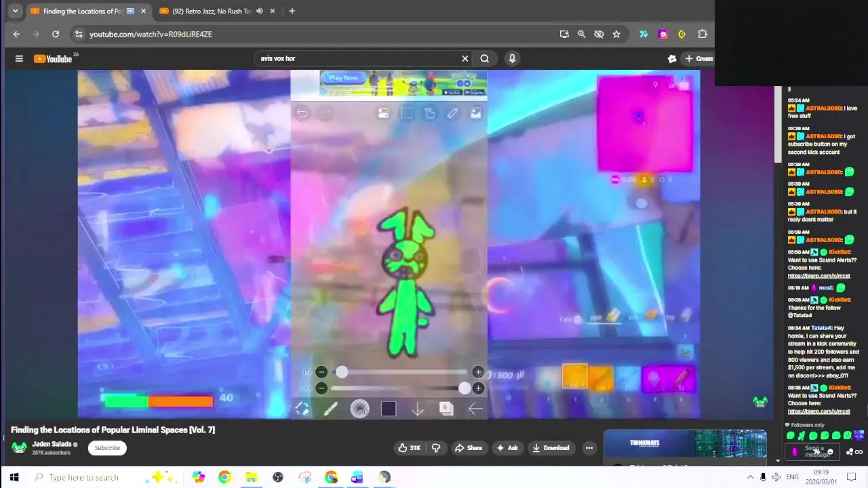Viewport: 868px width, 488px height.
Task: Open OBS Studio from the taskbar
Action: (277, 477)
